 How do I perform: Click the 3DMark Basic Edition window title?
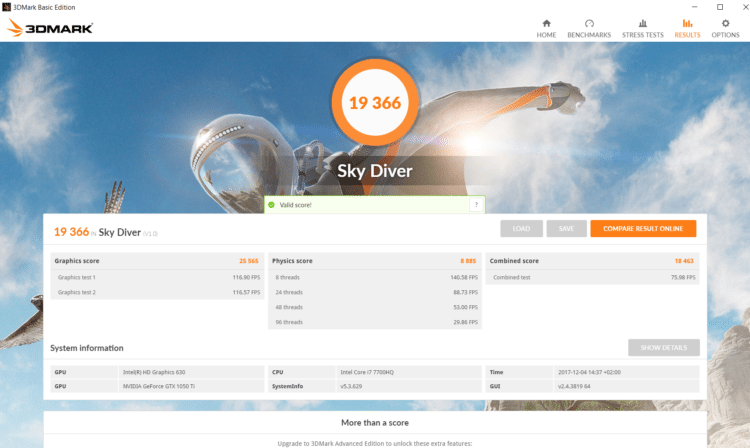coord(44,7)
